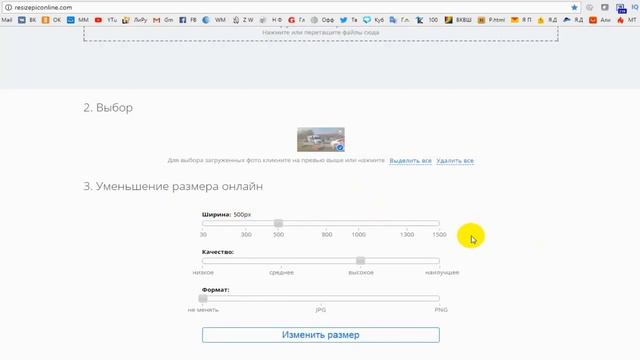Click the 'Выделить все' link

[410, 161]
